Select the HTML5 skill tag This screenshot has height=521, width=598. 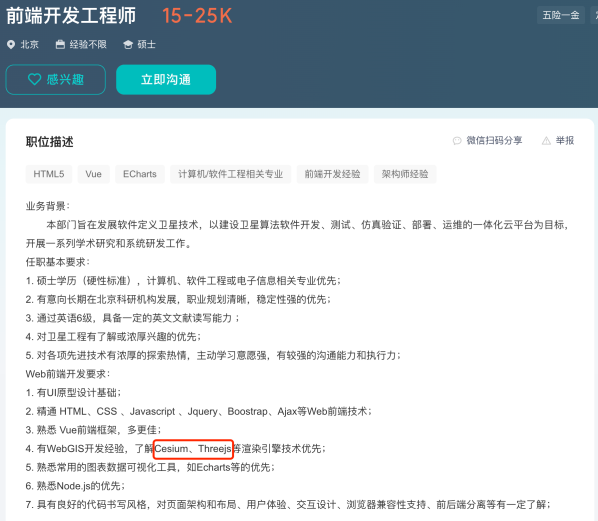49,174
